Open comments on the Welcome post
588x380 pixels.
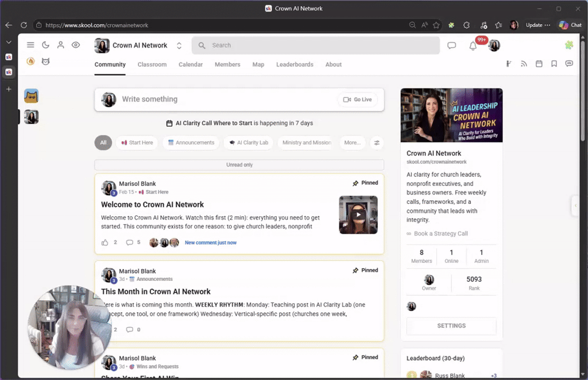pos(129,242)
